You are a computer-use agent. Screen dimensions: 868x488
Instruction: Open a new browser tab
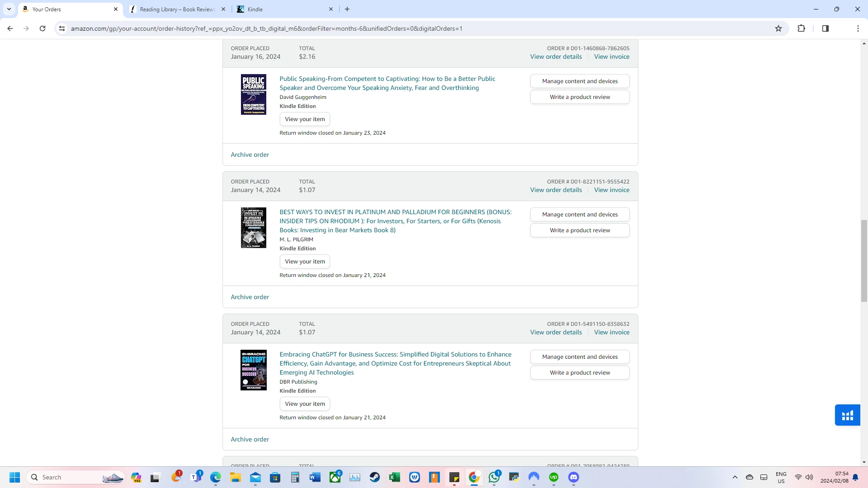click(347, 9)
